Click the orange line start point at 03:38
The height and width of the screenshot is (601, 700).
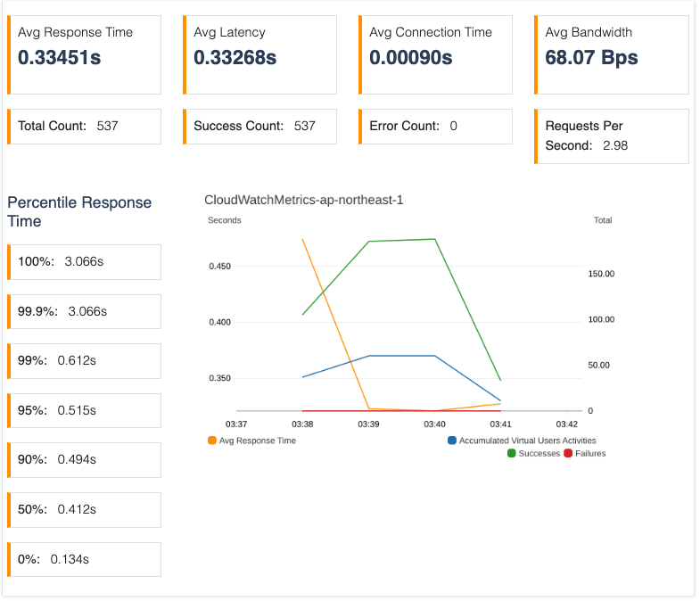pos(302,240)
